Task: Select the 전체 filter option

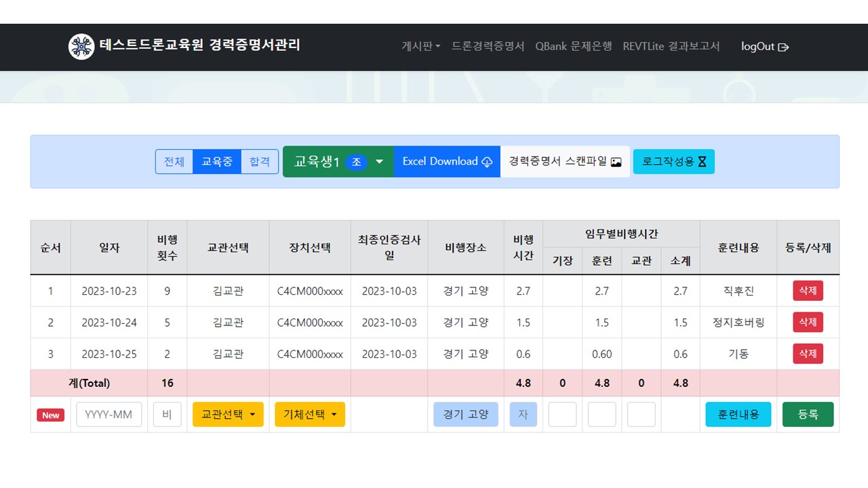Action: pyautogui.click(x=174, y=162)
